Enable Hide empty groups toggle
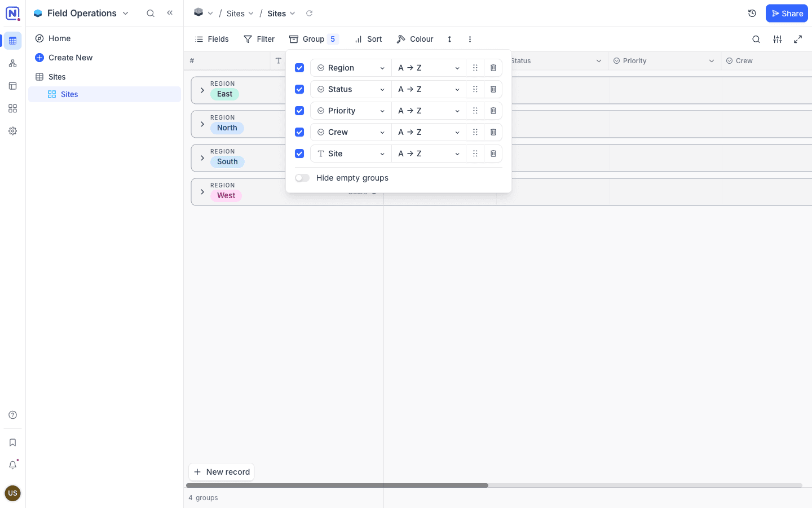Viewport: 812px width, 508px height. (x=302, y=178)
